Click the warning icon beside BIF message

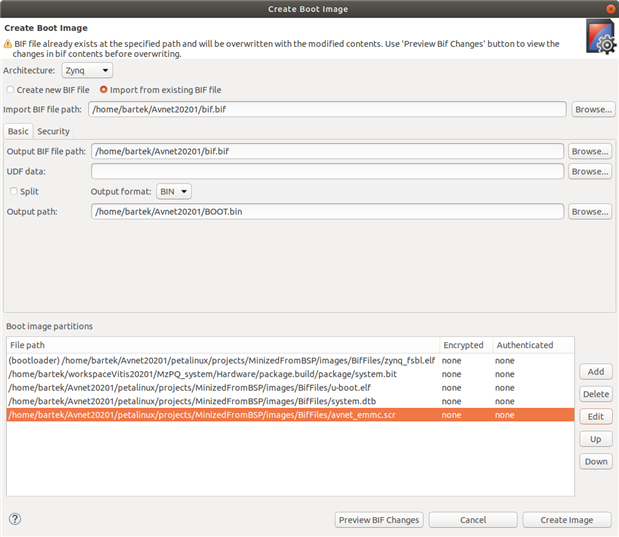tap(9, 46)
